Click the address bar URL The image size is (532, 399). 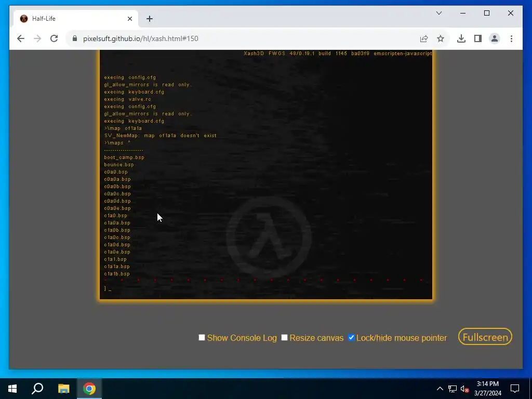point(140,38)
